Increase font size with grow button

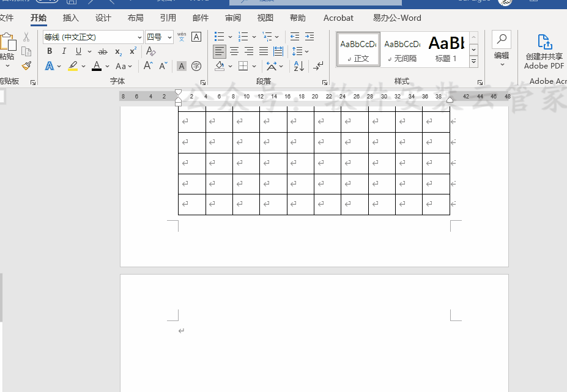pyautogui.click(x=148, y=66)
